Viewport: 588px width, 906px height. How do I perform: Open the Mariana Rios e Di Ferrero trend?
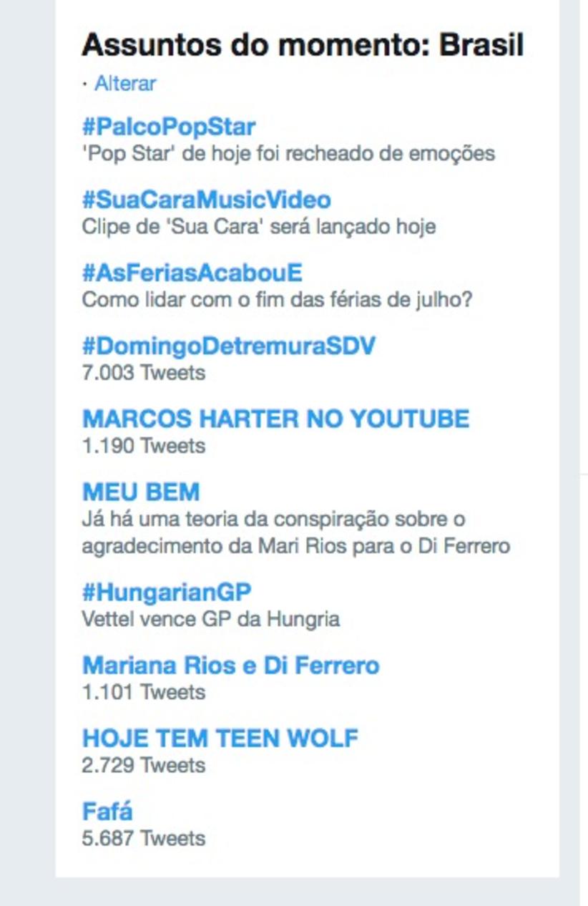coord(230,666)
